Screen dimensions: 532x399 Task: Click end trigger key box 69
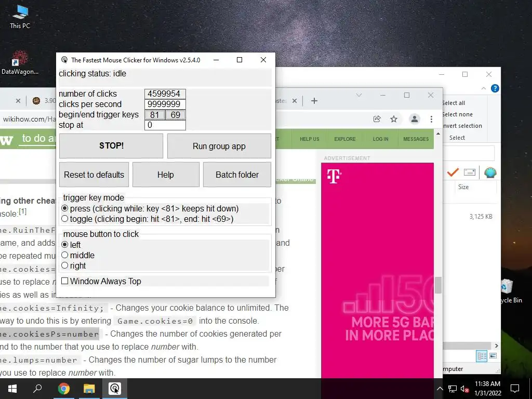point(176,115)
